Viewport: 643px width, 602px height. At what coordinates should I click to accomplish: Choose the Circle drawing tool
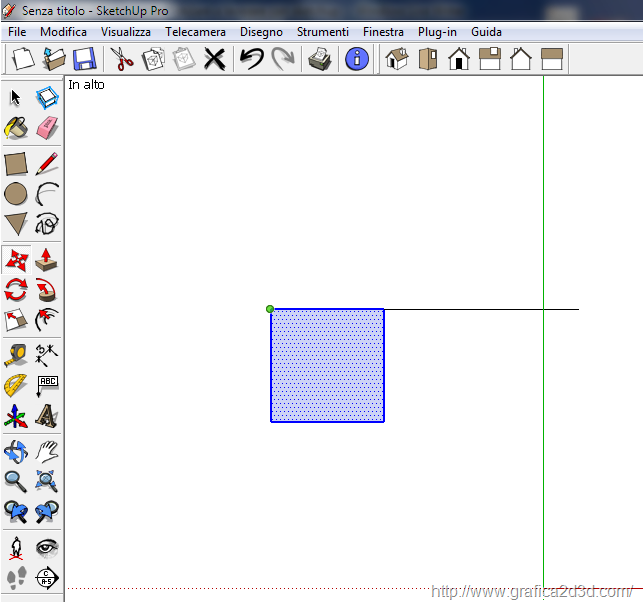coord(16,194)
